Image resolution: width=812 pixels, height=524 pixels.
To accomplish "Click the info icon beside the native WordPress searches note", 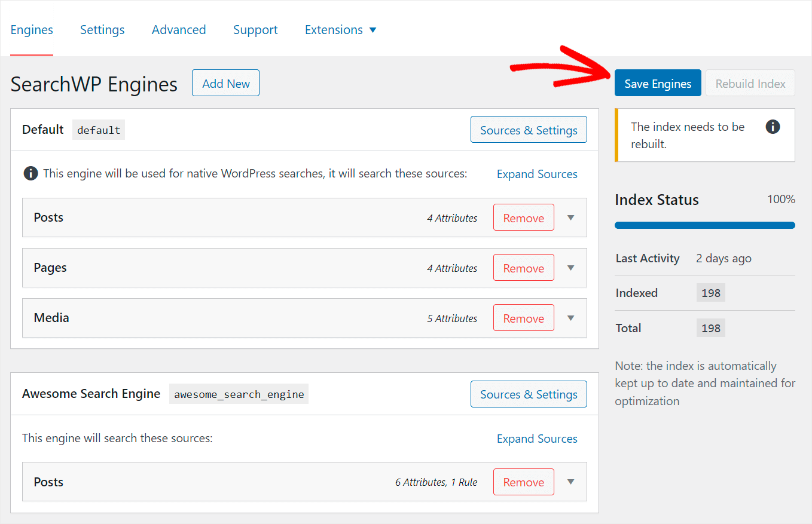I will tap(30, 174).
